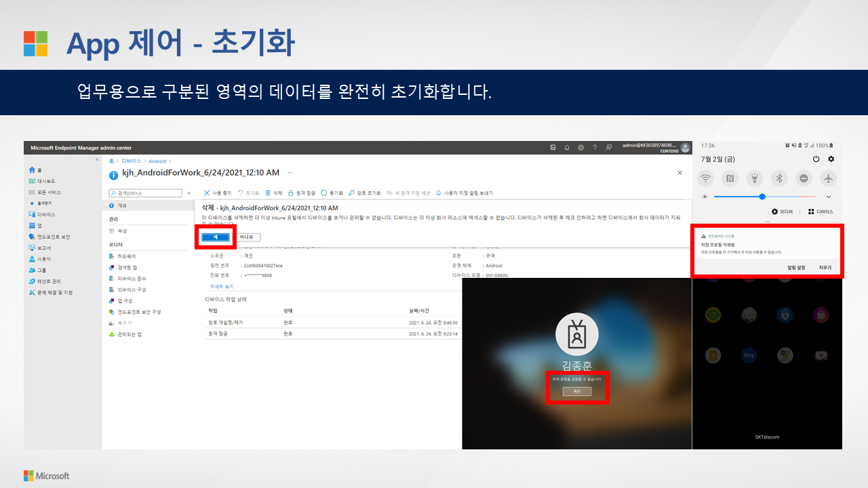Click 사용자 지정 알림 보내기 bell item

(x=465, y=193)
